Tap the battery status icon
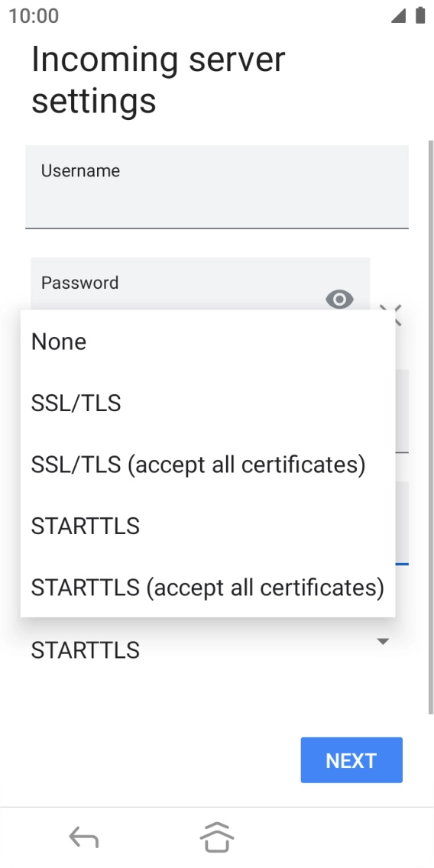Screen dimensions: 434x868 click(x=420, y=15)
